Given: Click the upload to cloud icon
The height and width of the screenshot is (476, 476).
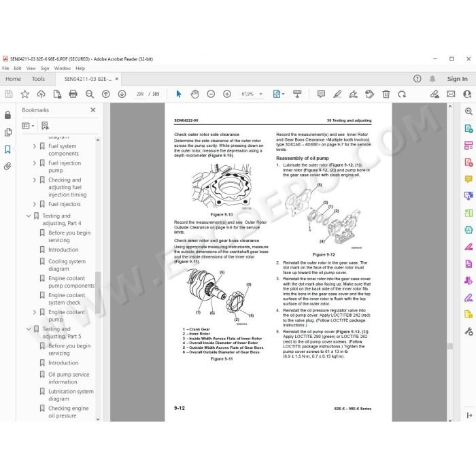Looking at the screenshot, I should click(x=41, y=94).
